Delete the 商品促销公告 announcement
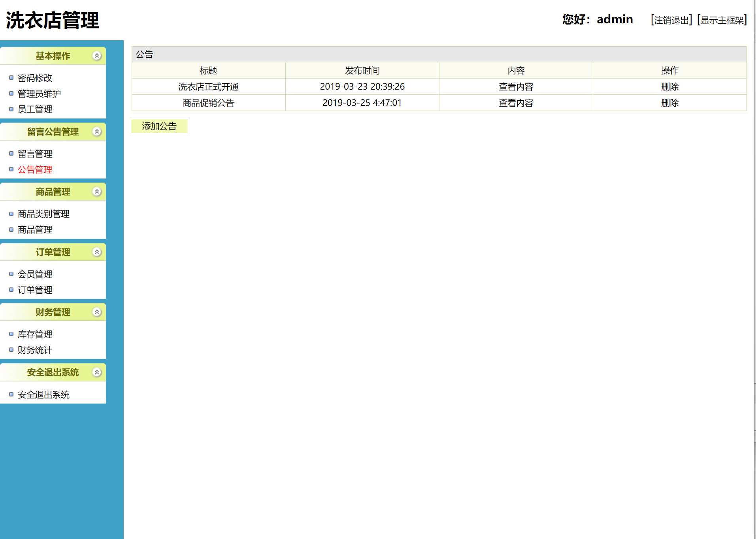756x539 pixels. (x=670, y=103)
